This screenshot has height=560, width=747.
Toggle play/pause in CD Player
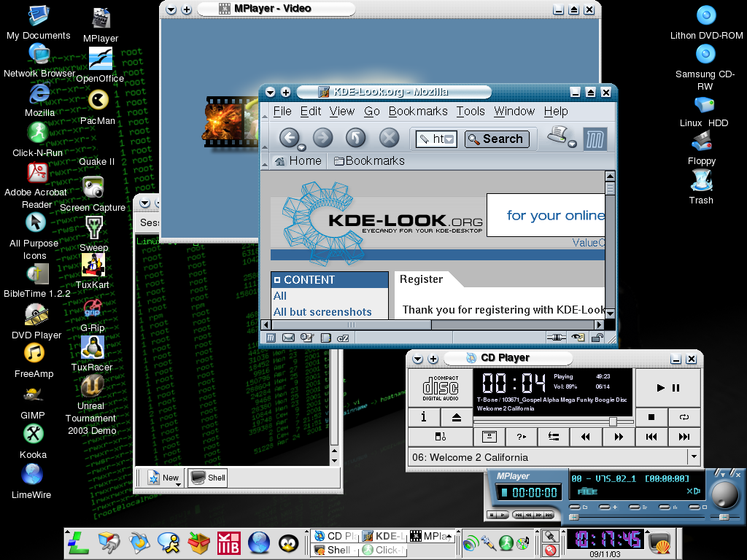coord(668,388)
